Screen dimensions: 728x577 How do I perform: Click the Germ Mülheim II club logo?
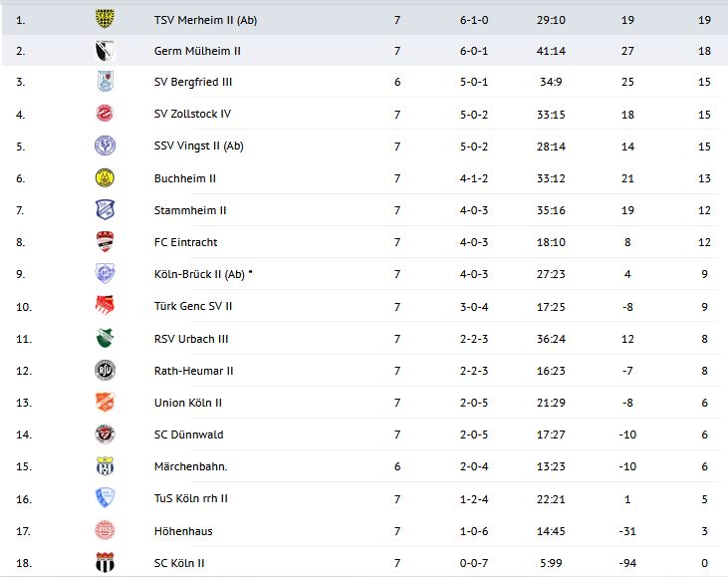(x=105, y=51)
